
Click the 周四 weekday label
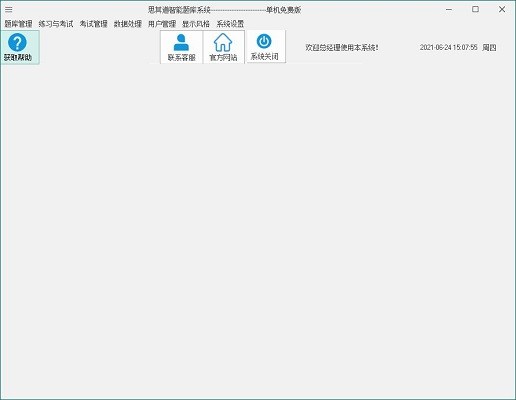coord(489,48)
